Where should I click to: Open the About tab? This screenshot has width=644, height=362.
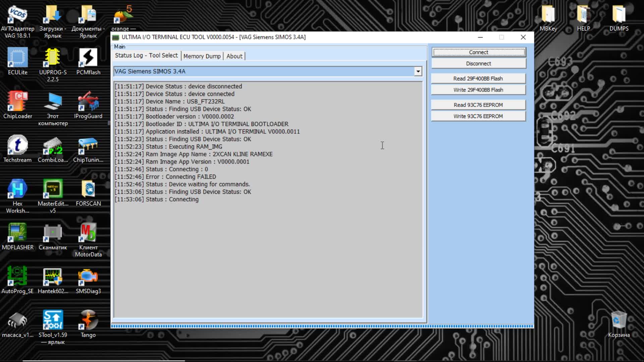pyautogui.click(x=234, y=56)
